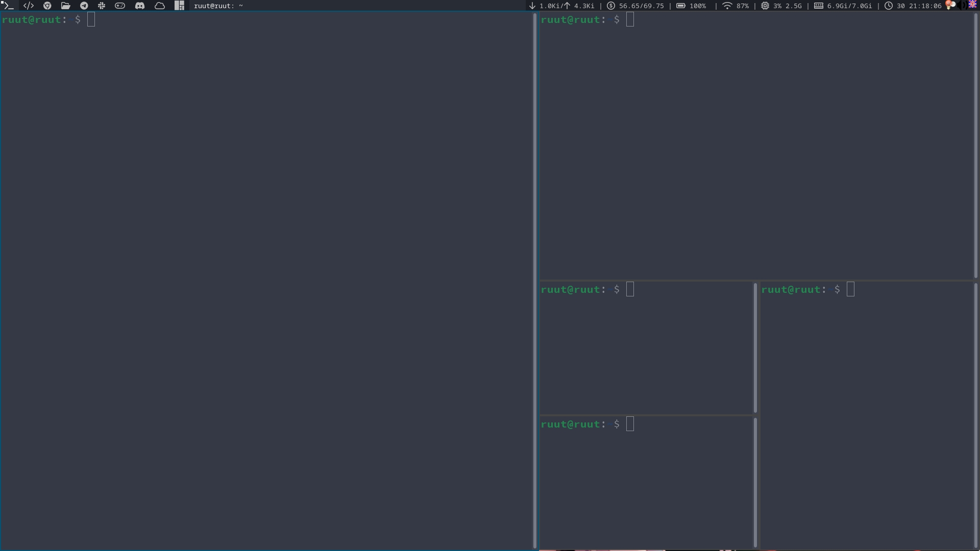Open the Wi-Fi 87% status widget

pos(735,6)
